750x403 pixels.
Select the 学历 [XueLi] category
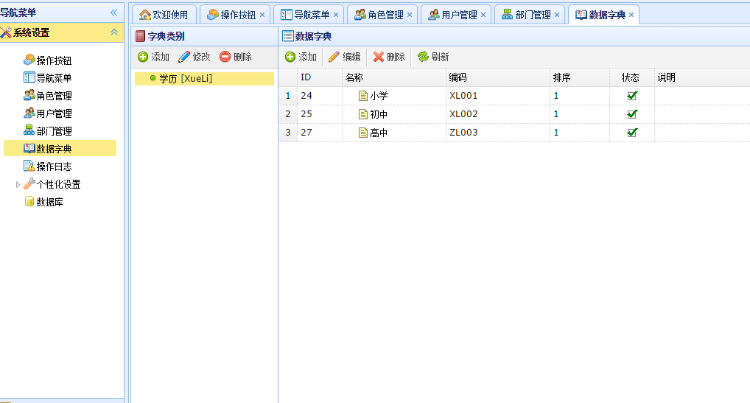pyautogui.click(x=204, y=78)
